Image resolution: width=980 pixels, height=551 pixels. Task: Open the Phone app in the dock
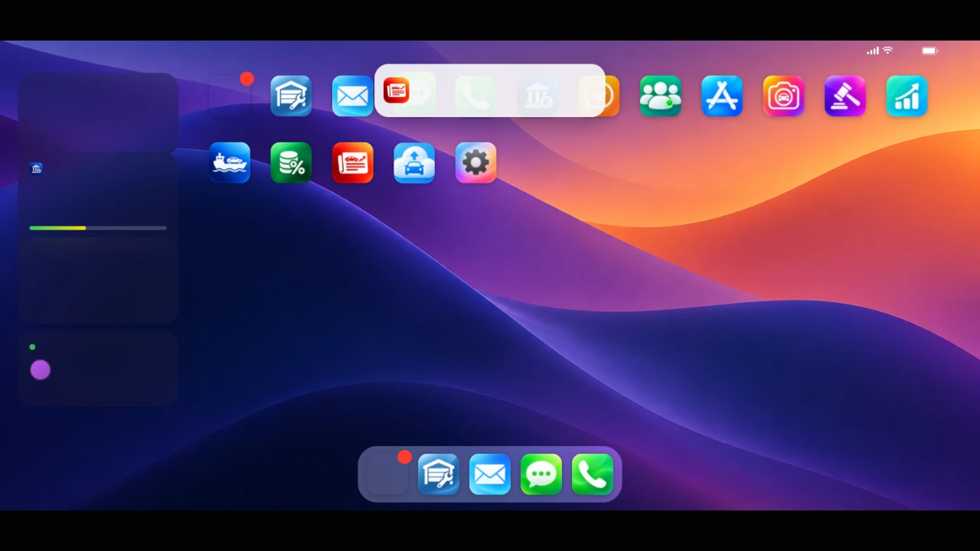click(x=593, y=474)
